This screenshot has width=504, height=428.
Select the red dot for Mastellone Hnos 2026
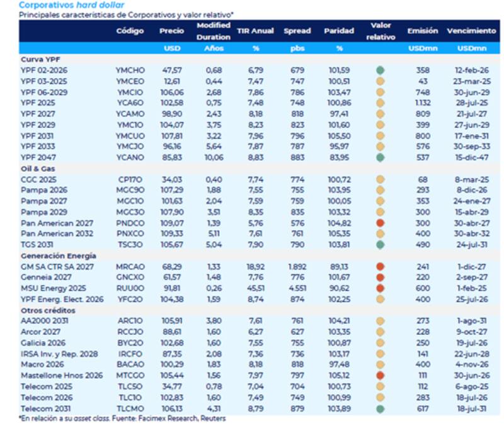click(x=380, y=374)
